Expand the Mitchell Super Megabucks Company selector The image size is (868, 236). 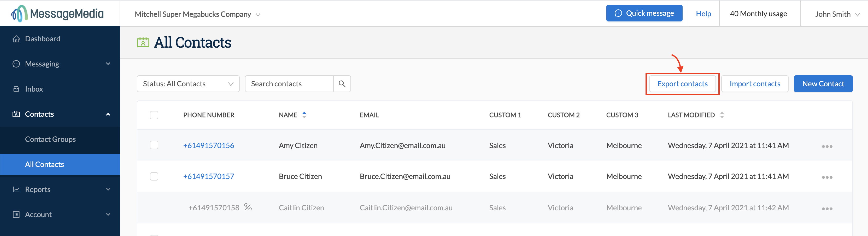pos(196,14)
